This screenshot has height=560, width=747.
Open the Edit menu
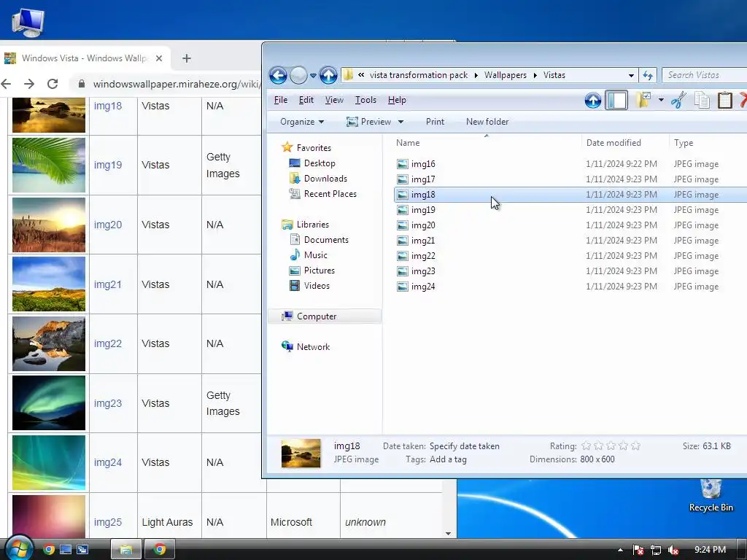tap(306, 100)
